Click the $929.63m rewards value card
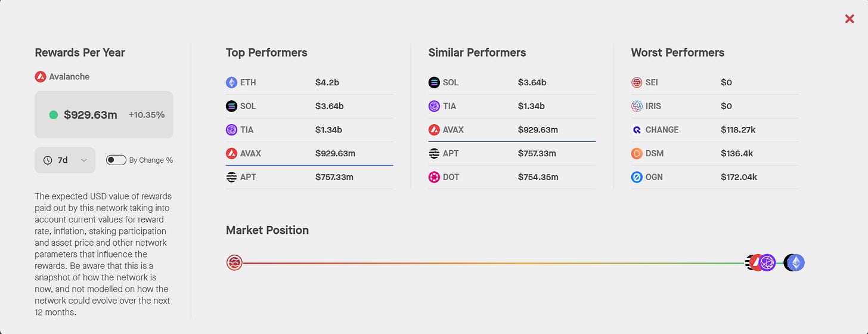Screen dimensions: 868x334 point(104,115)
